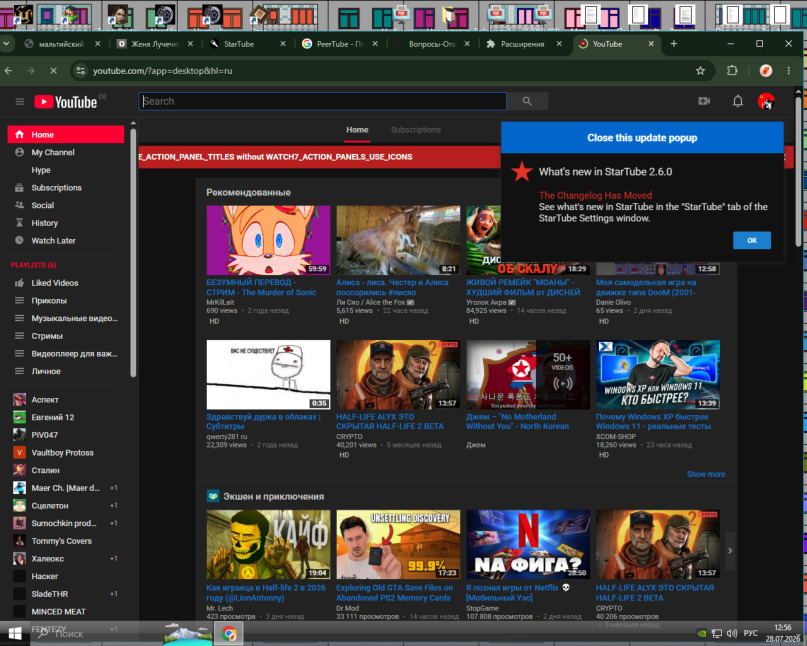807x646 pixels.
Task: Switch to the Subscriptions feed tab
Action: coord(415,130)
